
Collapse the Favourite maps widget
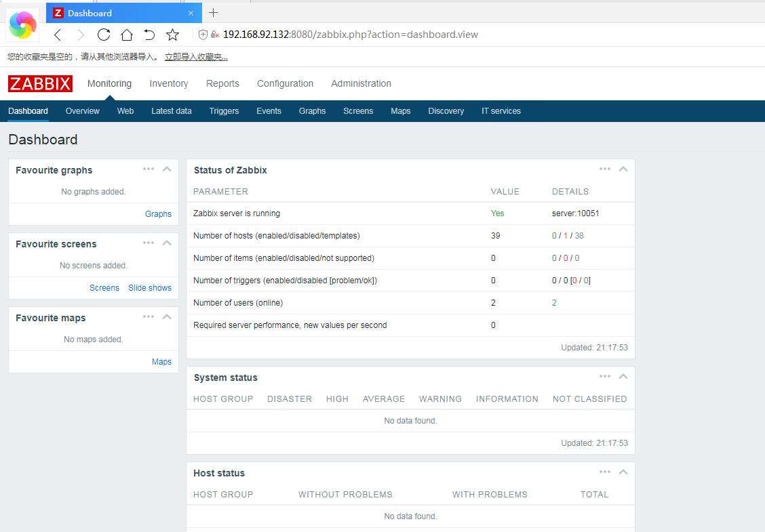click(x=167, y=317)
